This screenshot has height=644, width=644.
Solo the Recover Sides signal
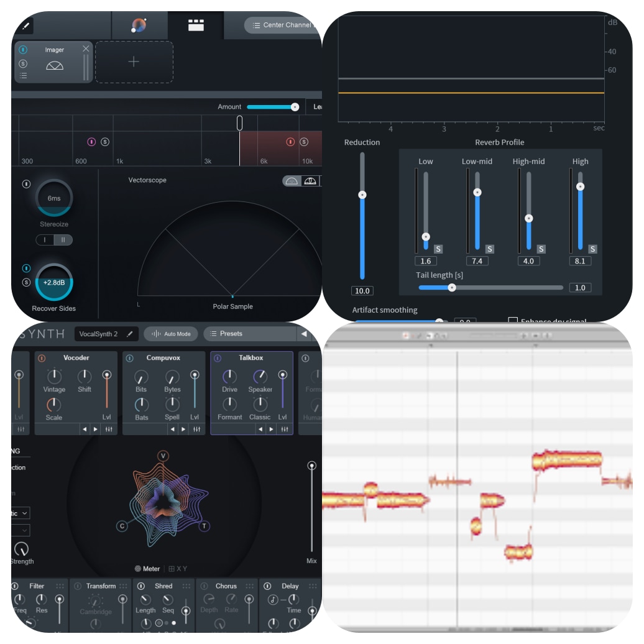coord(26,282)
